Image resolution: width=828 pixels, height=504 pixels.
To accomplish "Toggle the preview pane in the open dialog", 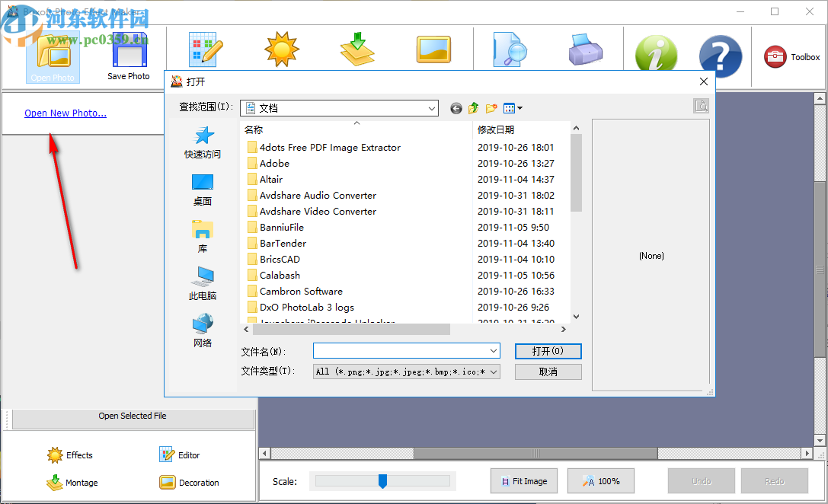I will (x=701, y=106).
